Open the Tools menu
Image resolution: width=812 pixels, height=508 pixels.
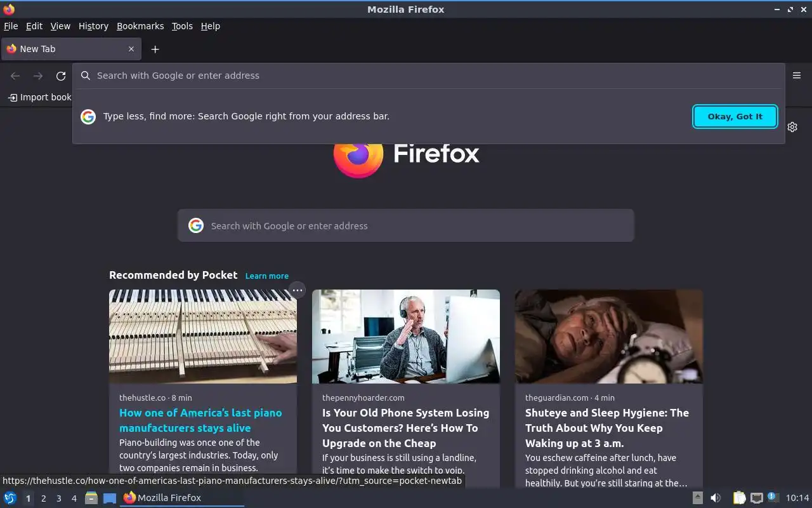(x=182, y=26)
